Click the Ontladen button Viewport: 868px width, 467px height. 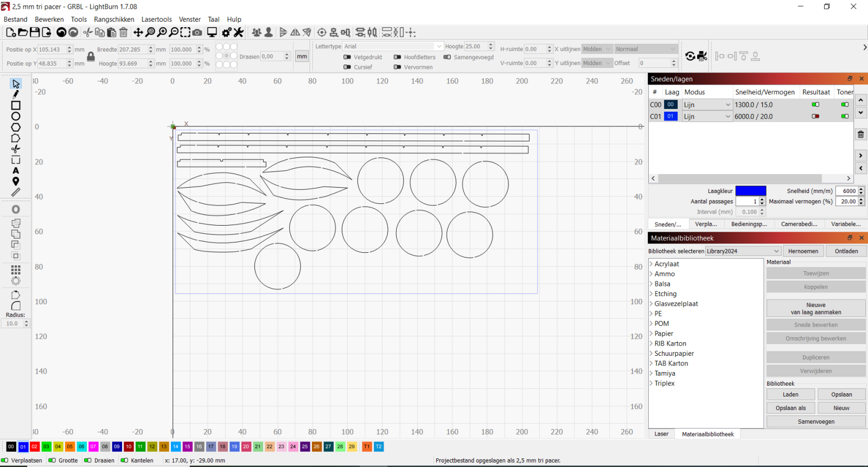pos(846,251)
